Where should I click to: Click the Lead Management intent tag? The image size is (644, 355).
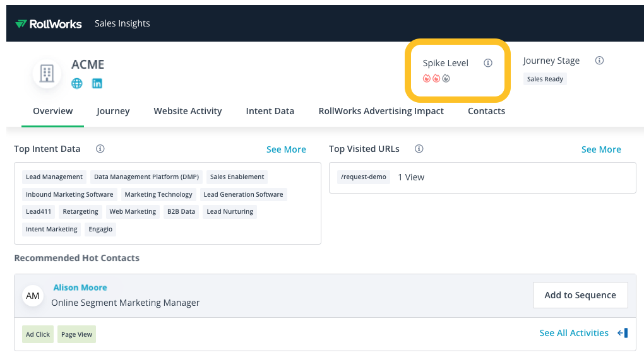tap(54, 177)
